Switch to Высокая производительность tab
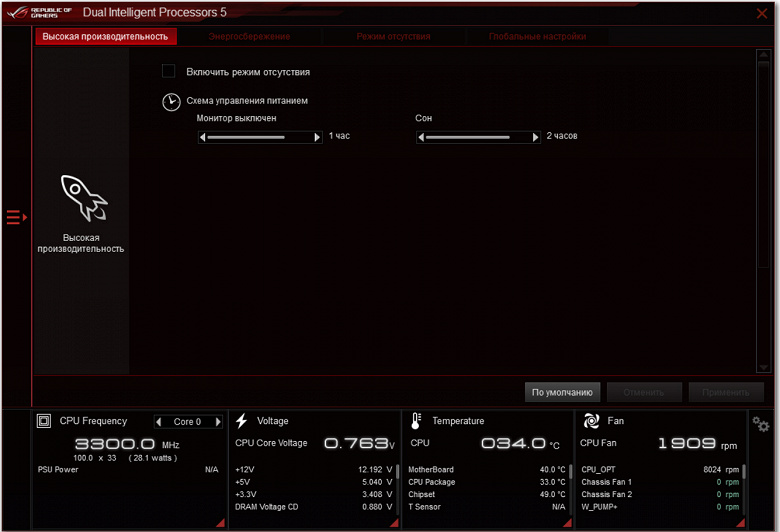The width and height of the screenshot is (780, 532). (105, 36)
